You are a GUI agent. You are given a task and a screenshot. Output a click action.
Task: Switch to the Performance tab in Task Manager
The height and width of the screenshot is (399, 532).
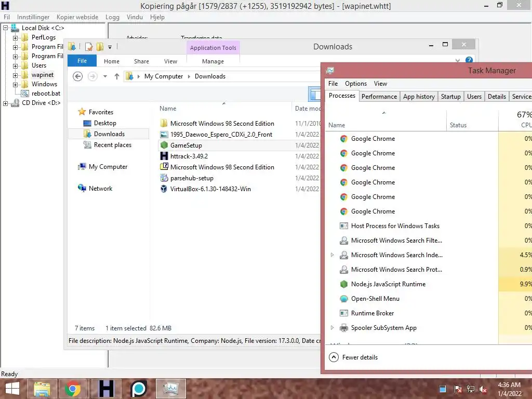[x=379, y=97]
